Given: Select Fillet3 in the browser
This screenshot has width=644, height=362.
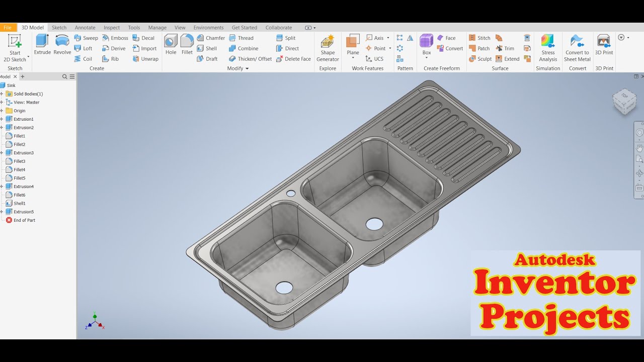Looking at the screenshot, I should (15, 161).
